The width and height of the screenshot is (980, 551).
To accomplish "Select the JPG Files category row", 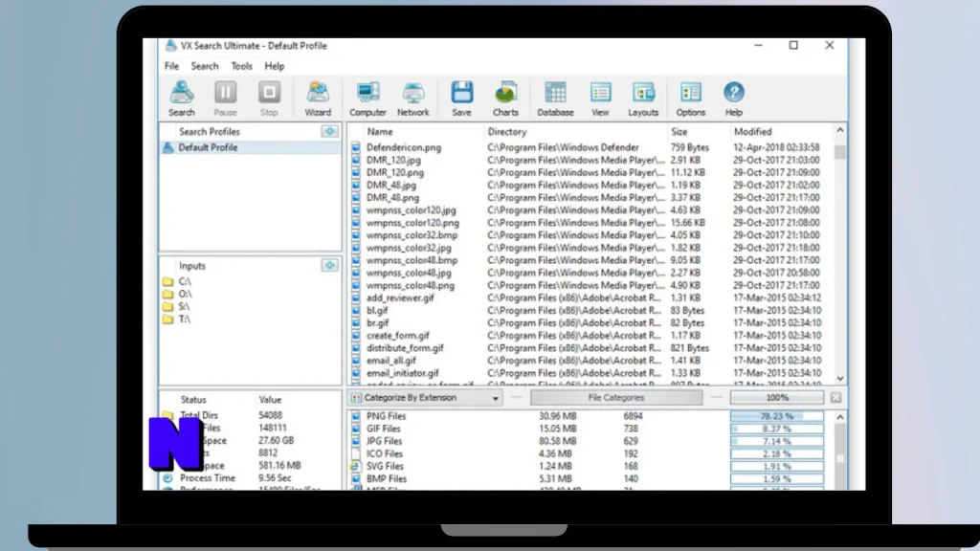I will [590, 441].
